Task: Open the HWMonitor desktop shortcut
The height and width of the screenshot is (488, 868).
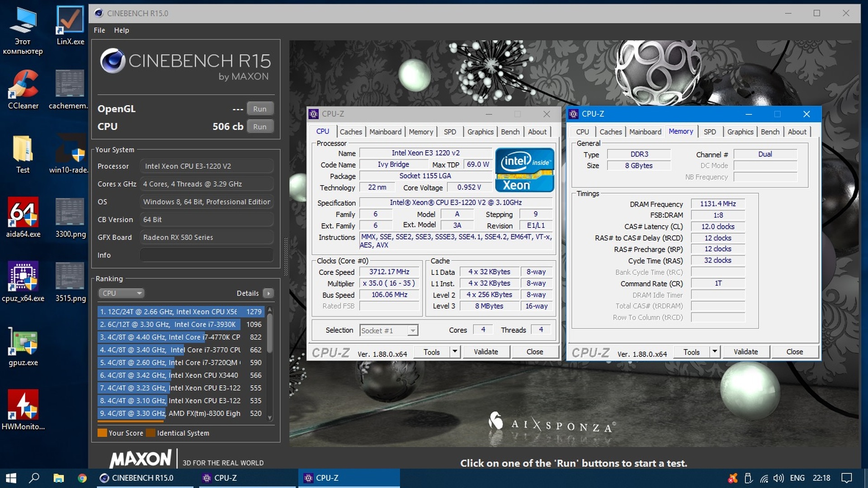Action: (23, 411)
